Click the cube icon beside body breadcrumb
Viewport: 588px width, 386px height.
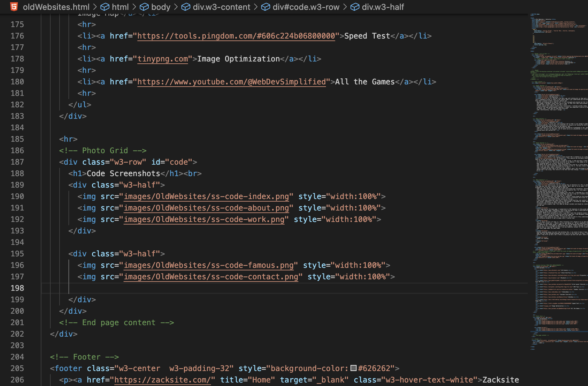[144, 7]
